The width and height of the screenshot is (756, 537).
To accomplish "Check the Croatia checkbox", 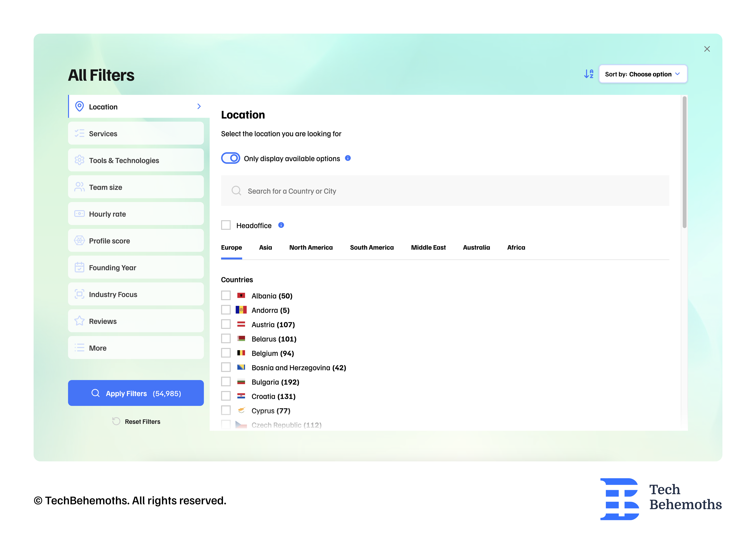I will [226, 396].
